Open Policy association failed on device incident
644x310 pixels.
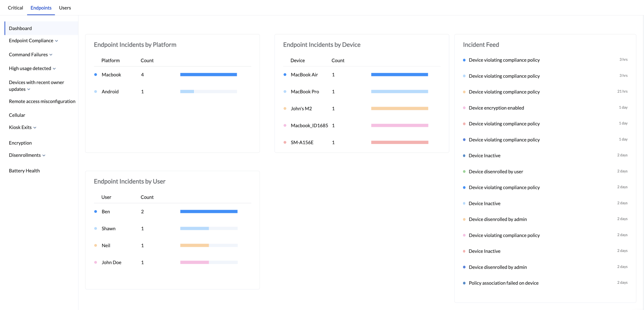[503, 283]
